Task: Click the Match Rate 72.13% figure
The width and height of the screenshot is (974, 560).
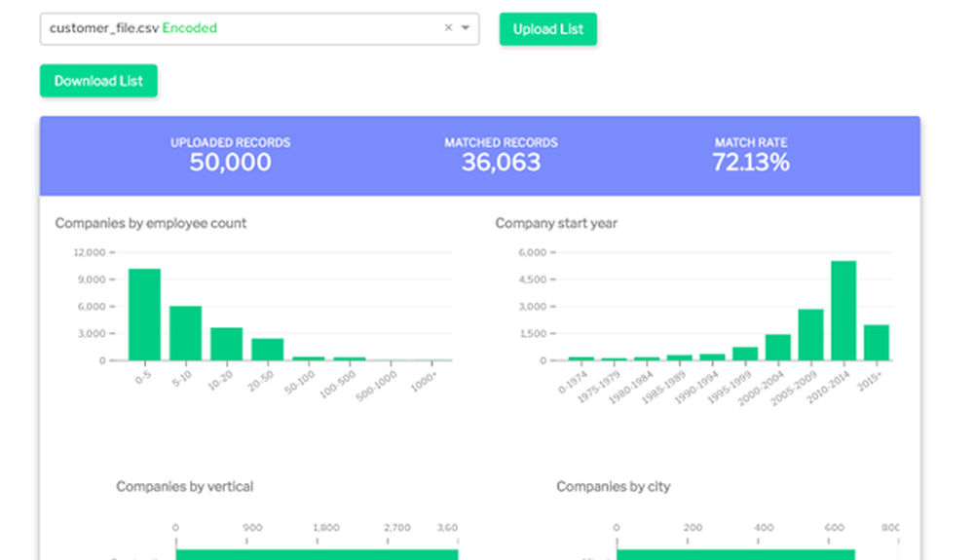Action: coord(750,162)
